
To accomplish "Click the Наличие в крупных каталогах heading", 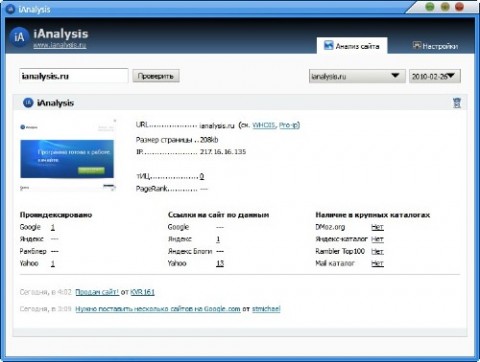I will tap(373, 215).
